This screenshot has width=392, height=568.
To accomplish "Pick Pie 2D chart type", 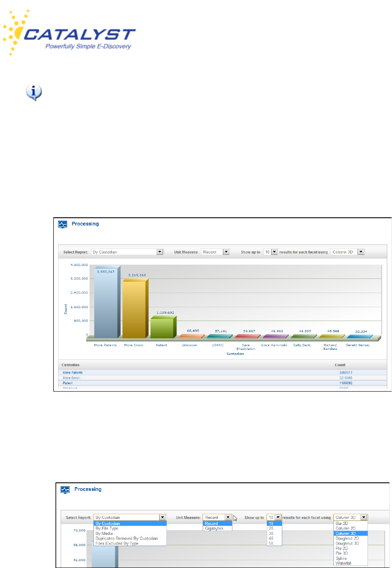I will (x=351, y=549).
